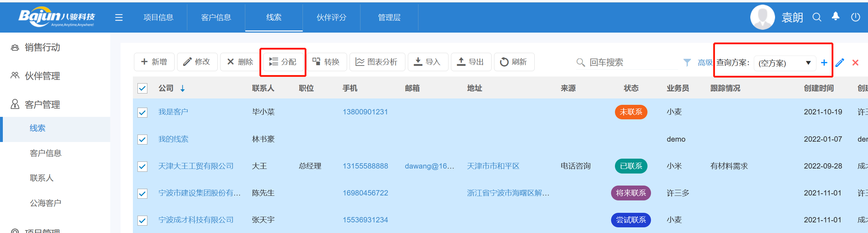Click the hamburger menu icon

pyautogui.click(x=119, y=17)
